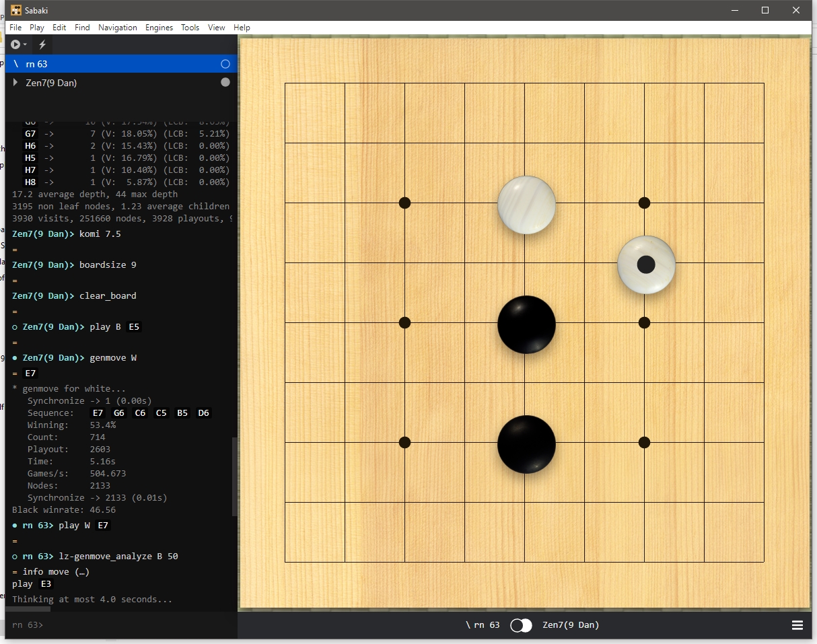Toggle gray player circle for Zen7(9 Dan)
The image size is (817, 644).
225,82
